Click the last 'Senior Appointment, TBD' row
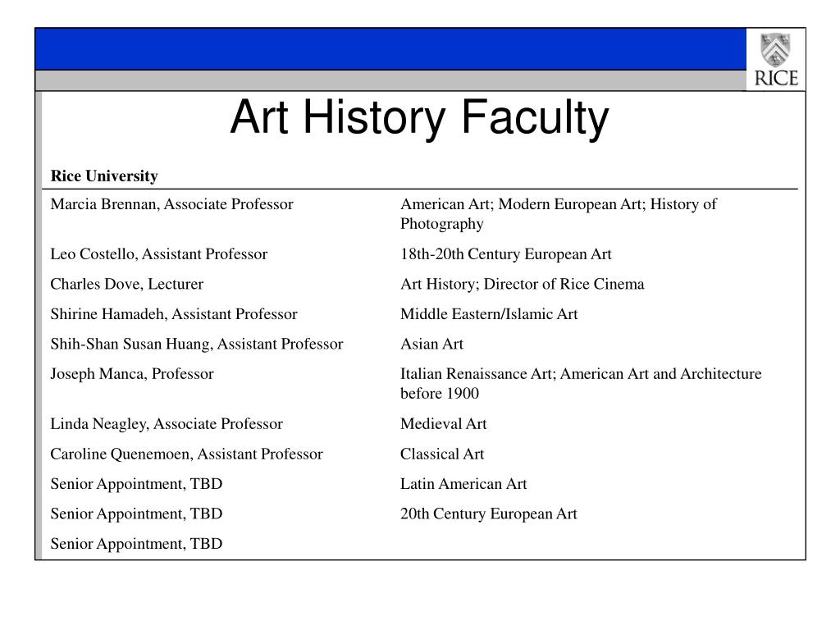 136,544
